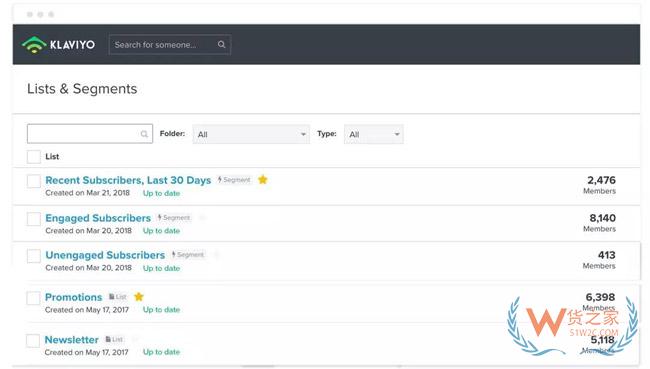Click 'Created on Mar 20, 2018' under Engaged Subscribers
This screenshot has width=650, height=369.
point(88,231)
